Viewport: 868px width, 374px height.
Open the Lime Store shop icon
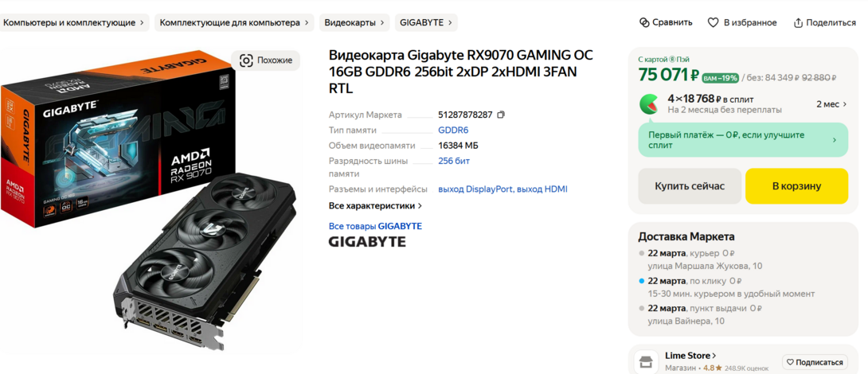646,362
